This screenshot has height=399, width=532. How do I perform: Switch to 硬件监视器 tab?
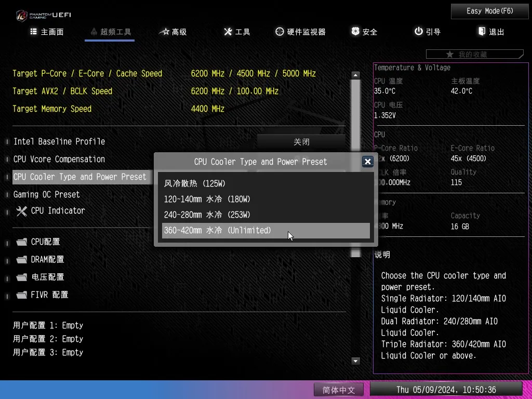(301, 32)
